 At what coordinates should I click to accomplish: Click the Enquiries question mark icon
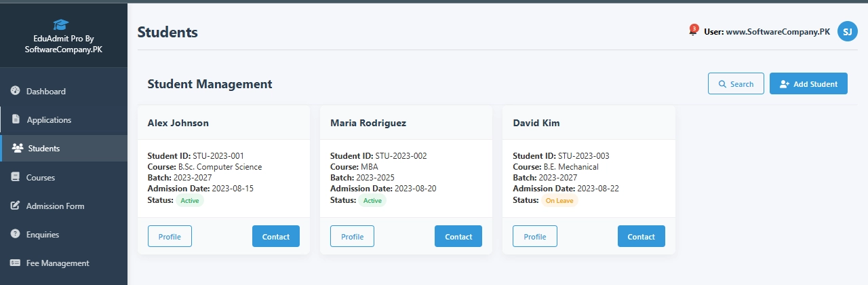pos(15,234)
